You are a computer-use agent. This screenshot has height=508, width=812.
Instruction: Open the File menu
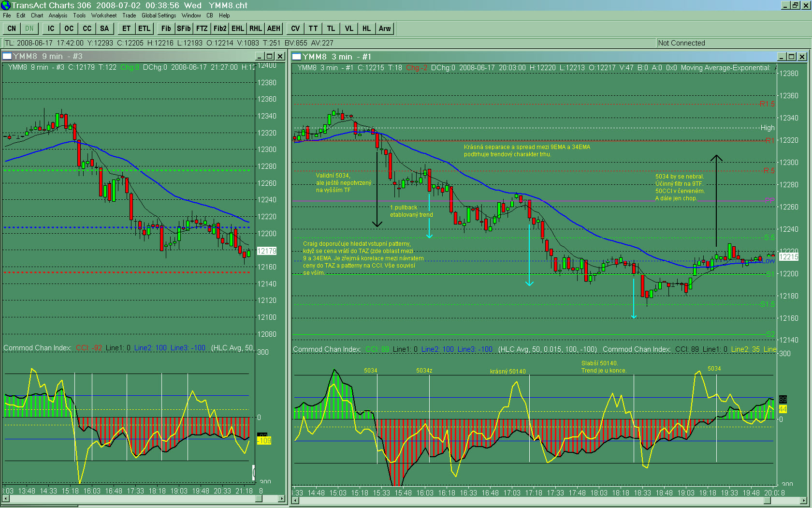pyautogui.click(x=7, y=15)
